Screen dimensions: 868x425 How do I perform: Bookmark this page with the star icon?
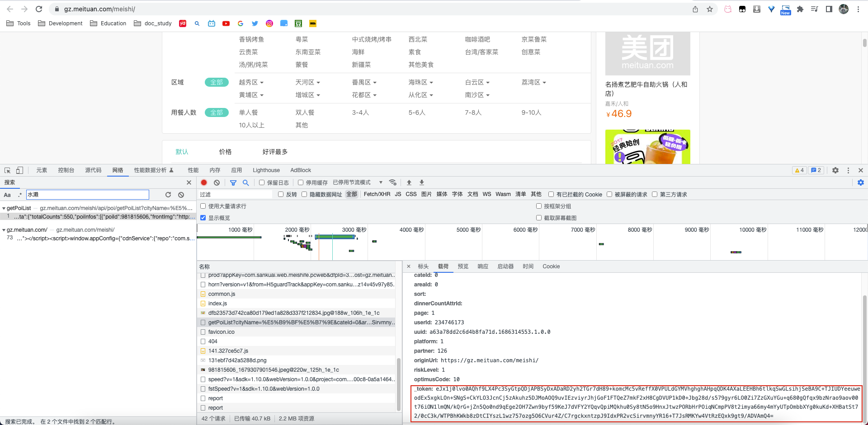(710, 9)
